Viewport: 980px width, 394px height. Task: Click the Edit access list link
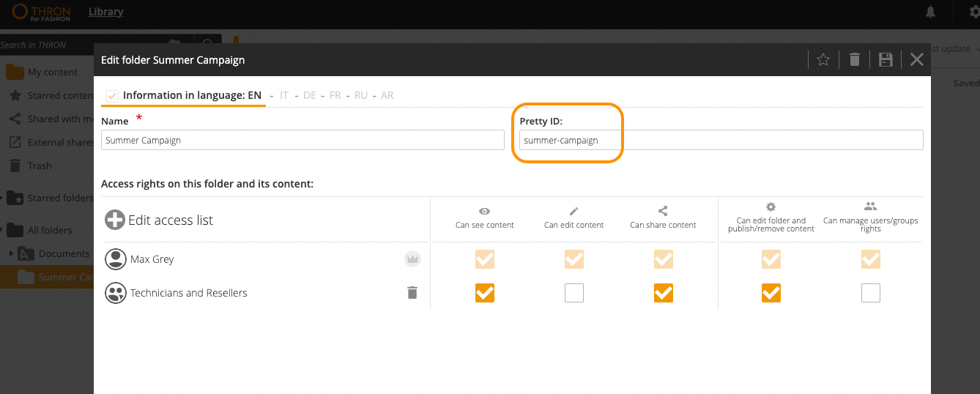click(171, 220)
